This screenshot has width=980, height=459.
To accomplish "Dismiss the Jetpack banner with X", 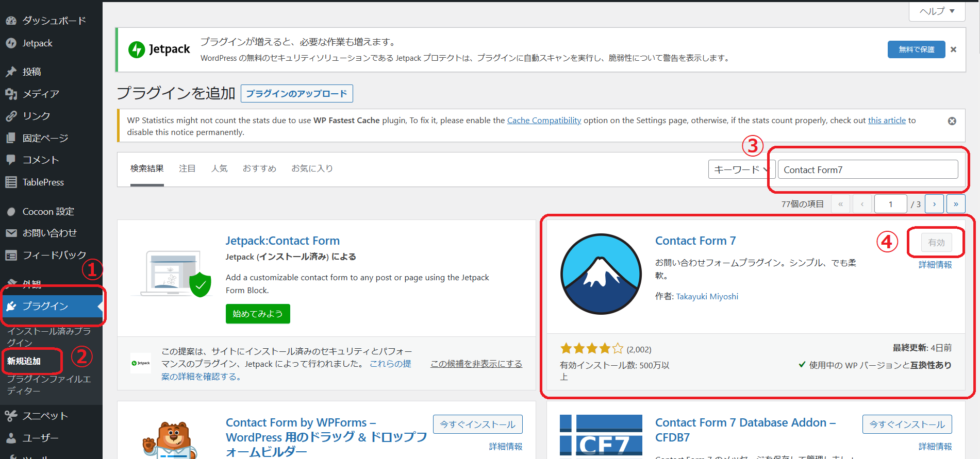I will coord(953,49).
